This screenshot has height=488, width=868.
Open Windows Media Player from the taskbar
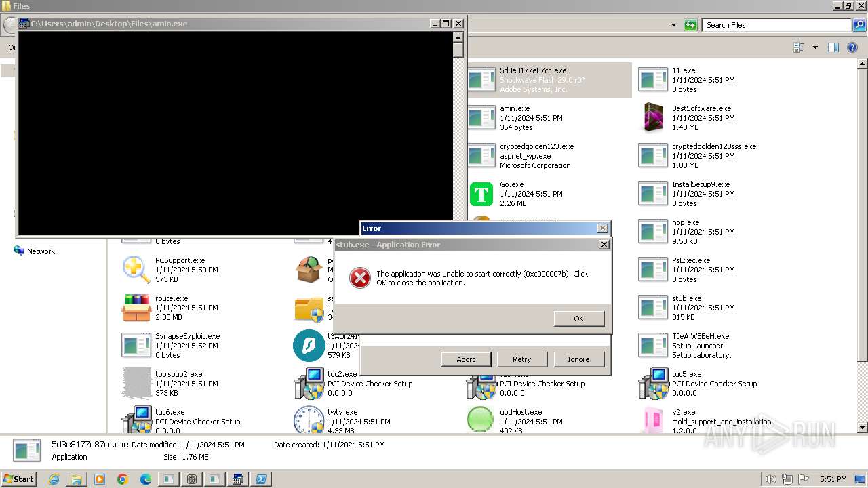point(100,479)
